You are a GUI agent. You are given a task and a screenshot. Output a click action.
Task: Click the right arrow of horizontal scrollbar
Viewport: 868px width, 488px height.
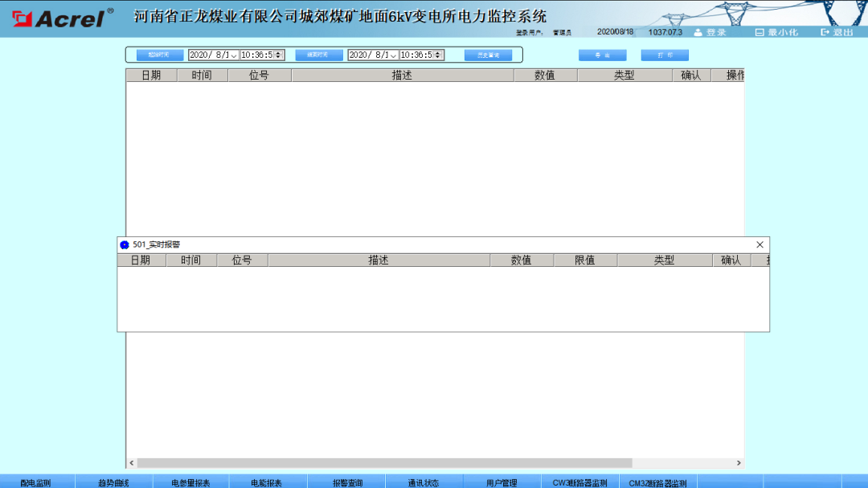pos(739,462)
